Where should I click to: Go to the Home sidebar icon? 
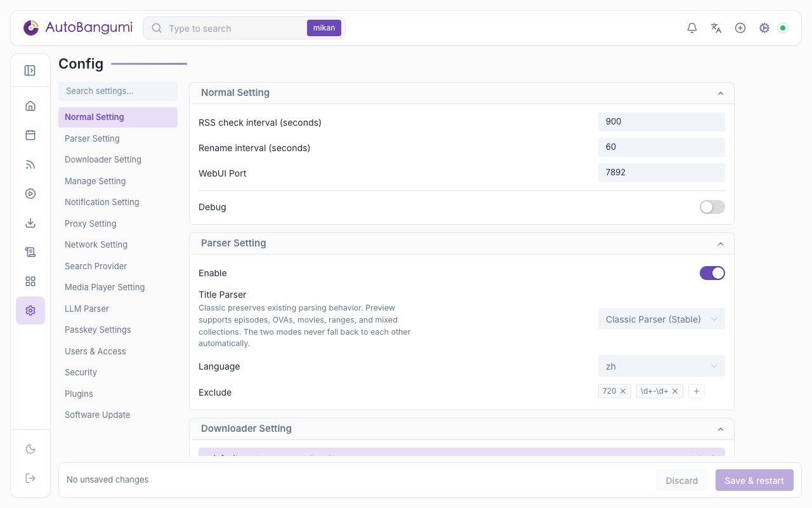coord(30,106)
